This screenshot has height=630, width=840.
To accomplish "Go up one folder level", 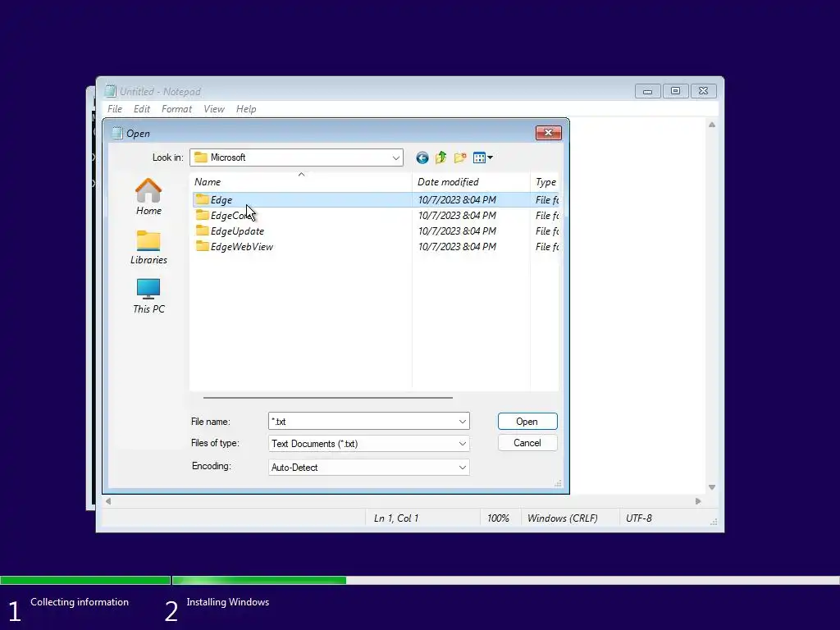I will click(x=441, y=157).
